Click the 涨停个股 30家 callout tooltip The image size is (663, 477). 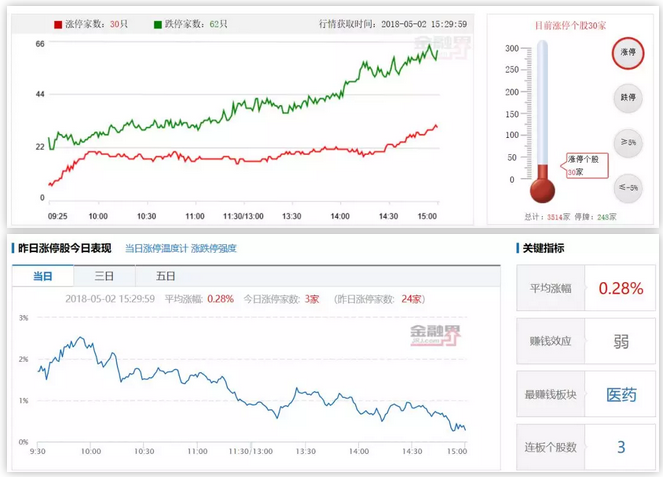click(x=583, y=165)
